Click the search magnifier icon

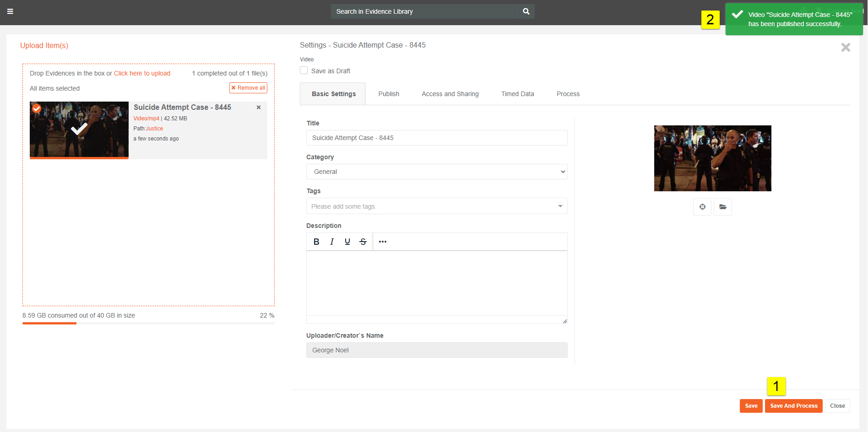pyautogui.click(x=526, y=11)
